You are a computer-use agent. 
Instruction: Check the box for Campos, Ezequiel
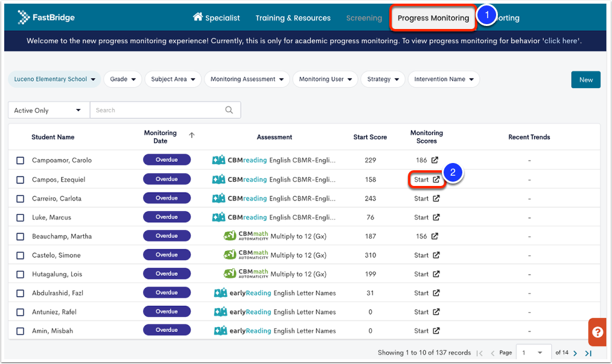click(21, 180)
